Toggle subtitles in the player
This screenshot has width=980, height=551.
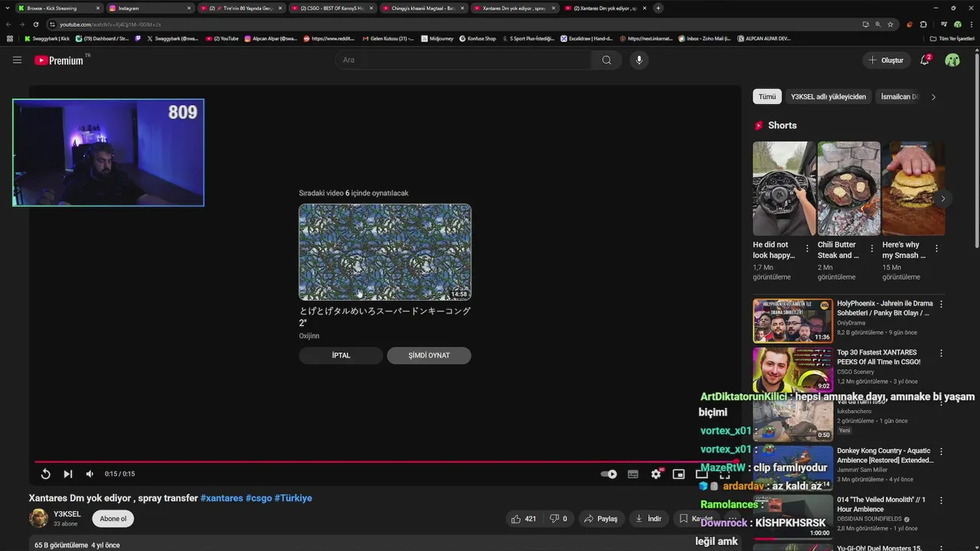pyautogui.click(x=632, y=474)
